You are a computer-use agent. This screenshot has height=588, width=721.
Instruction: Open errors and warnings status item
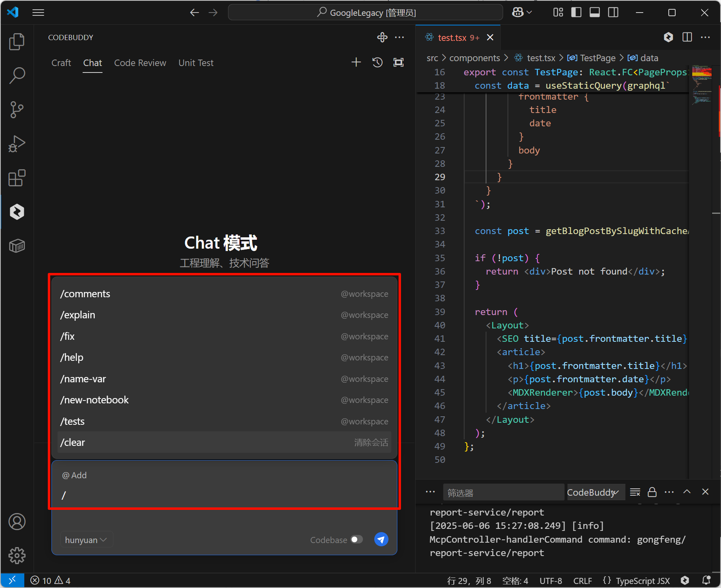[x=51, y=581]
